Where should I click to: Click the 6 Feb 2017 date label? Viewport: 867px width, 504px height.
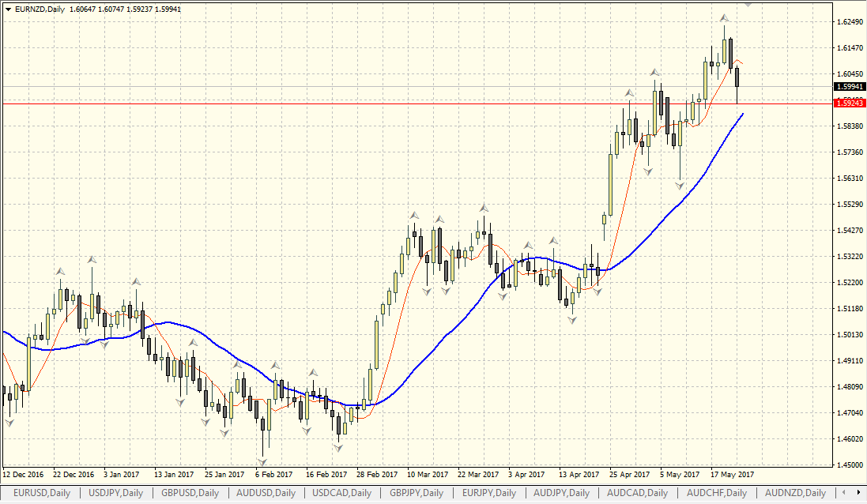coord(273,474)
